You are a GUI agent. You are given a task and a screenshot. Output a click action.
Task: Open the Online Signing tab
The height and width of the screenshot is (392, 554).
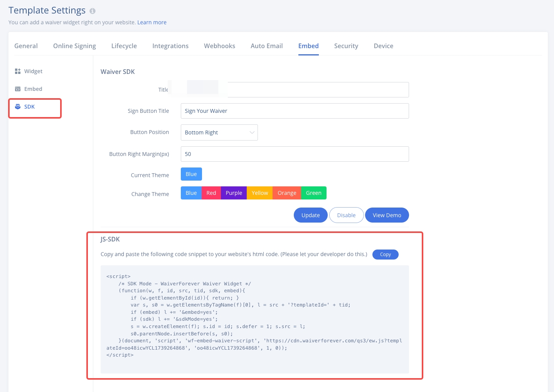pos(74,46)
